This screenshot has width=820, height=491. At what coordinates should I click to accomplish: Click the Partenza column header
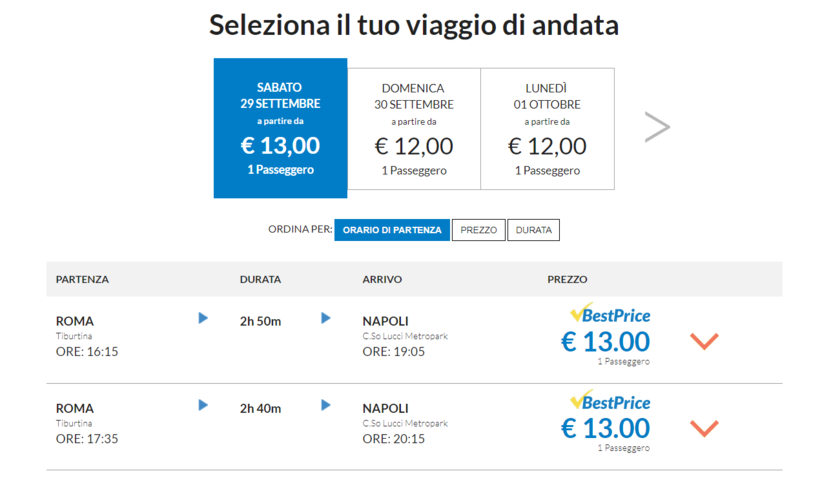click(83, 279)
